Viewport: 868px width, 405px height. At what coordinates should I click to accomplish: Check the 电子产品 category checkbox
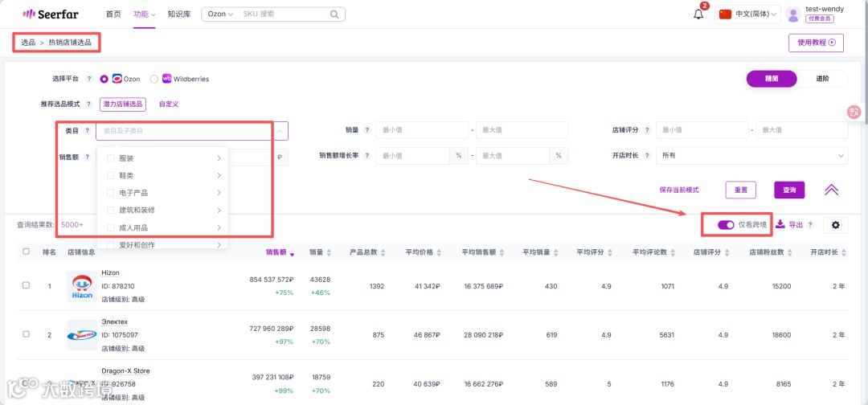click(x=110, y=193)
